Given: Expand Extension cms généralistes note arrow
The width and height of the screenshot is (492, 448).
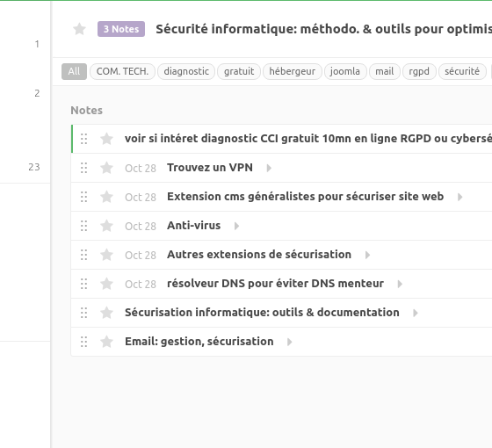Looking at the screenshot, I should point(459,197).
